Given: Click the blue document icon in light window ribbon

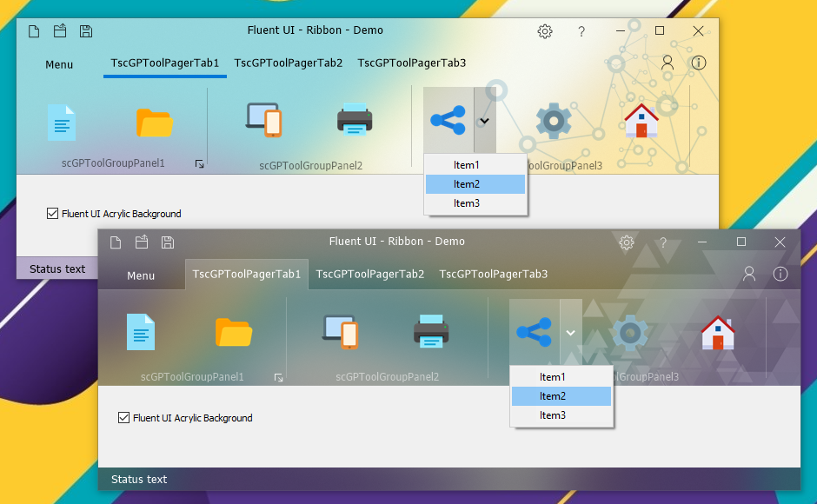Looking at the screenshot, I should pyautogui.click(x=62, y=123).
